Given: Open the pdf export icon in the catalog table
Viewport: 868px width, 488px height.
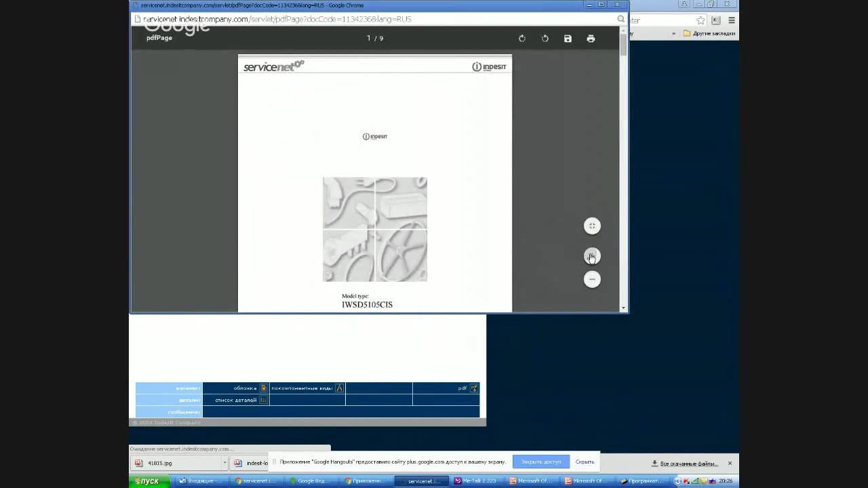Looking at the screenshot, I should 474,388.
